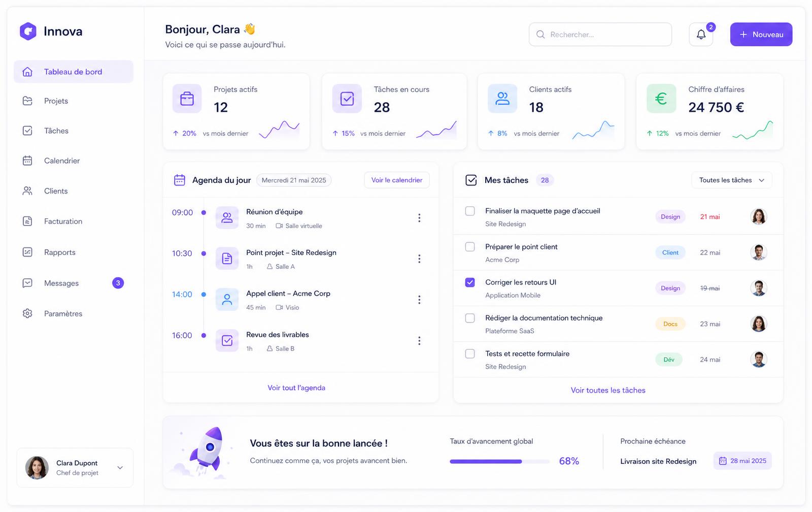Follow the Voir toutes les tâches link

click(x=608, y=391)
